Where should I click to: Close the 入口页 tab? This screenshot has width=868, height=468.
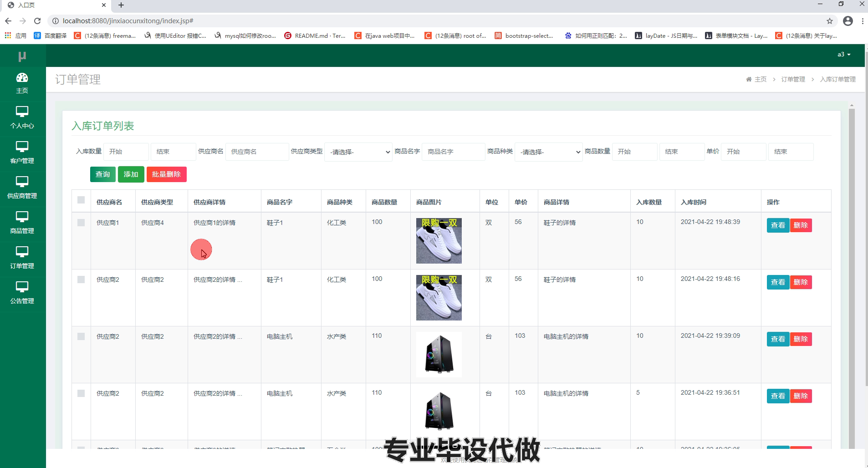click(x=104, y=5)
